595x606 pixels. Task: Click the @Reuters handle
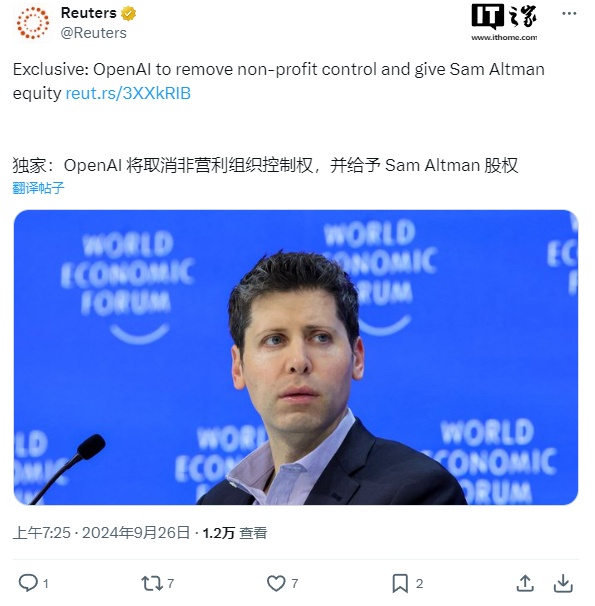pyautogui.click(x=94, y=33)
